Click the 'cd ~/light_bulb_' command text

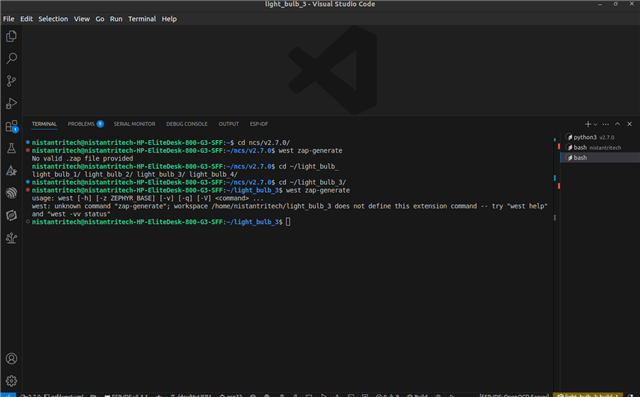(x=309, y=166)
